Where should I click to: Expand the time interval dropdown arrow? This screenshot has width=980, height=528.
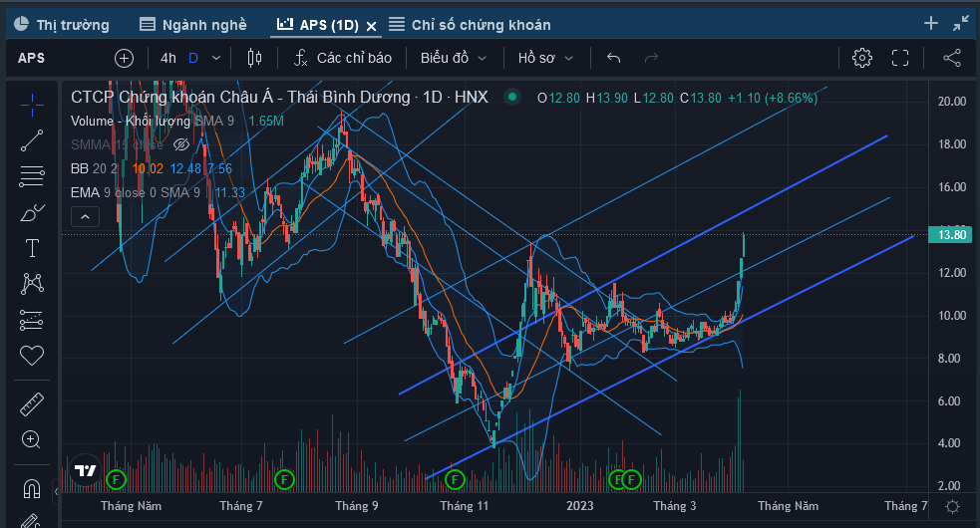[216, 58]
